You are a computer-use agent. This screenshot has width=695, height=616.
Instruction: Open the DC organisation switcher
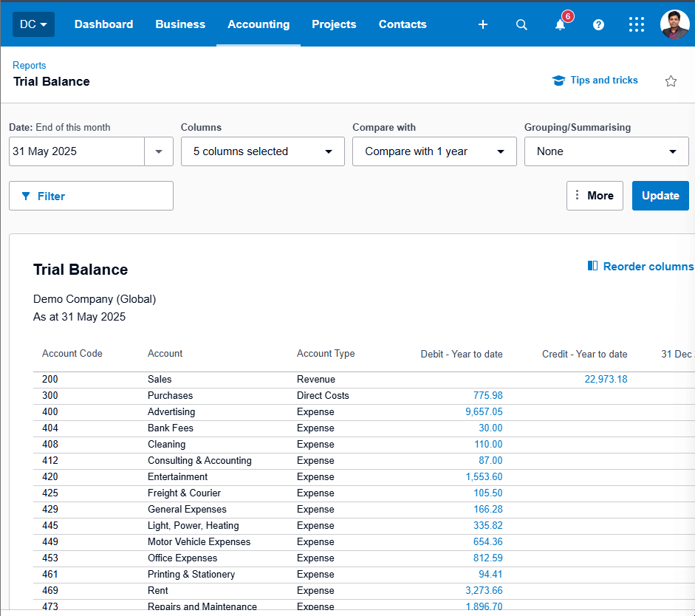(x=33, y=24)
